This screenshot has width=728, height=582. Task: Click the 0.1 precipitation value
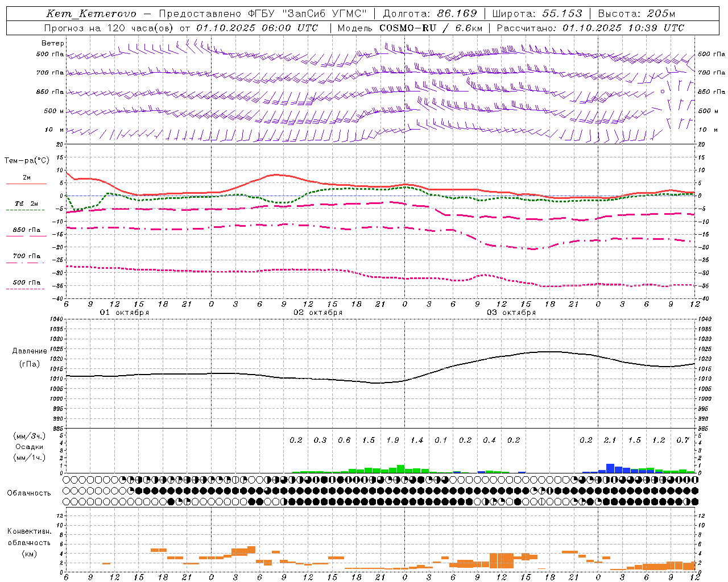click(x=441, y=440)
